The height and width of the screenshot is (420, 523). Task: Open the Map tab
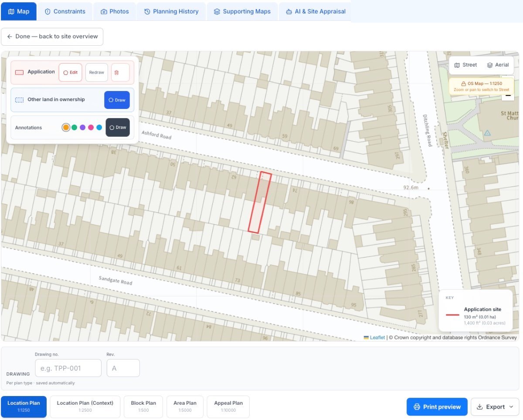[19, 11]
